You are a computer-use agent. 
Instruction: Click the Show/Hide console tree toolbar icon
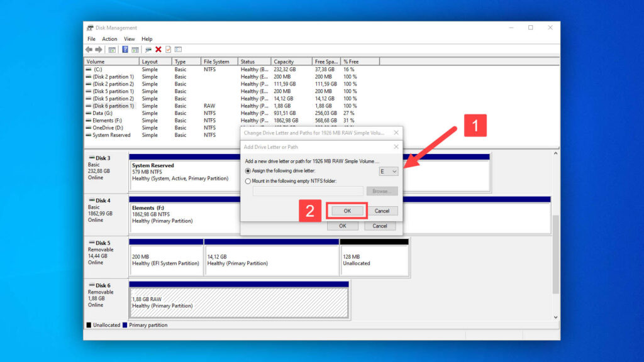113,49
